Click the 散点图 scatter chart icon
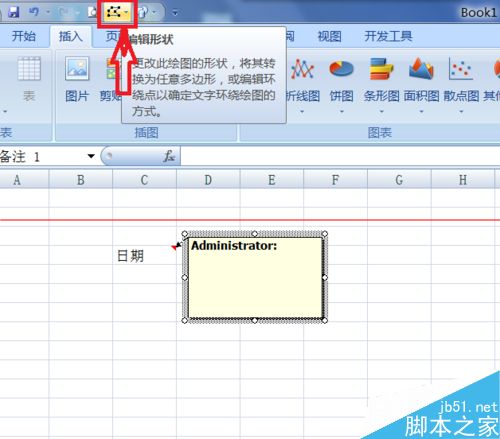The image size is (500, 439). point(461,68)
